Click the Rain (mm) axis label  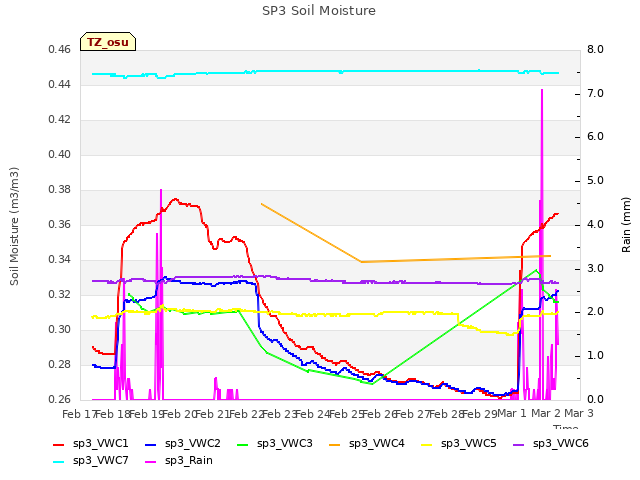(x=626, y=225)
